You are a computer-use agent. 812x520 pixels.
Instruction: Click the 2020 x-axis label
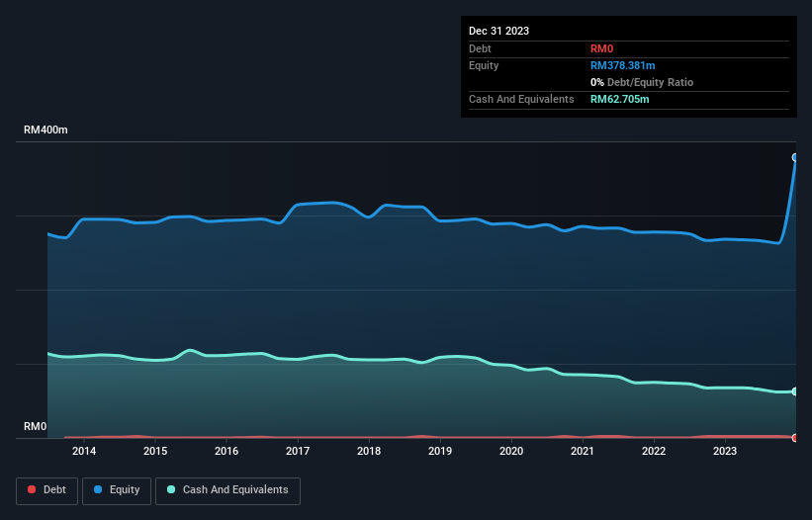pos(511,451)
